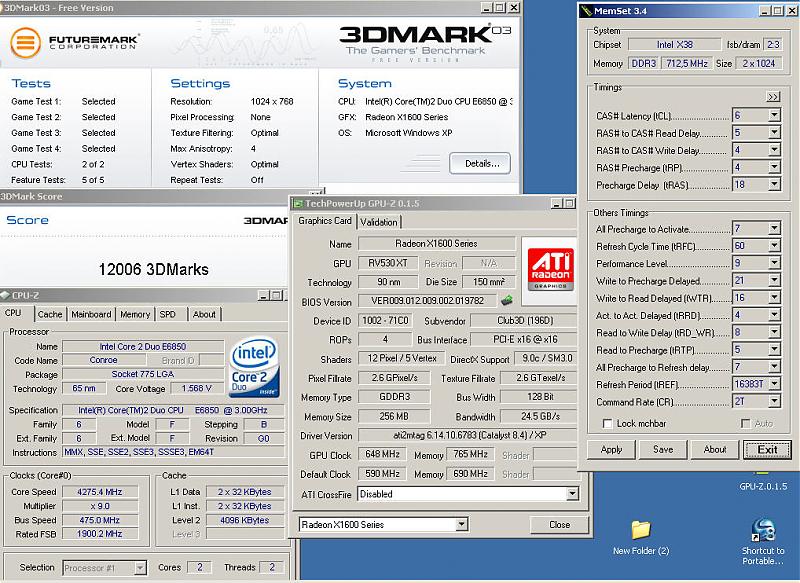This screenshot has height=583, width=800.
Task: Switch to the Cache tab in CPU-Z
Action: [50, 314]
